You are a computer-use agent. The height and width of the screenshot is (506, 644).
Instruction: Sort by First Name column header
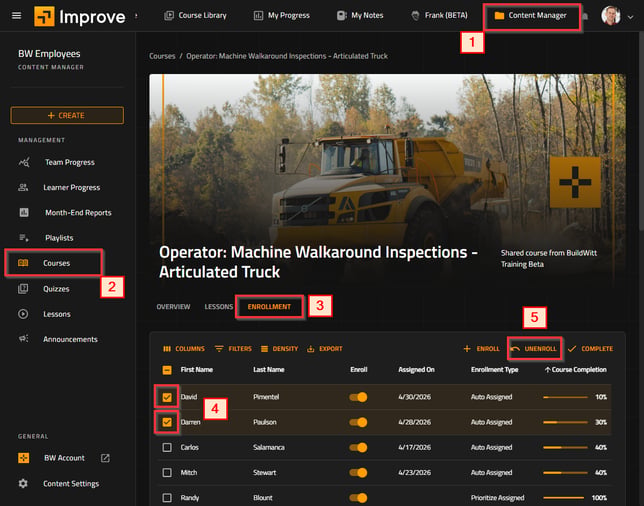[x=197, y=370]
